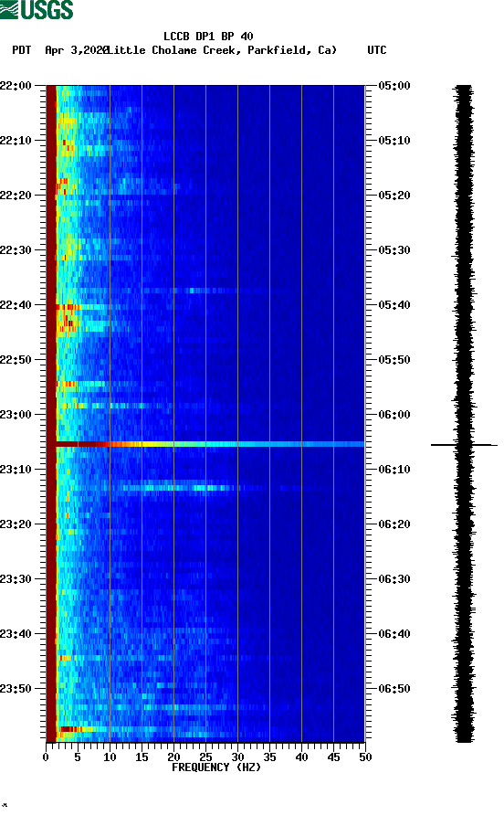504x815 pixels.
Task: Click the 0 Hz frequency tick label
Action: (x=46, y=757)
